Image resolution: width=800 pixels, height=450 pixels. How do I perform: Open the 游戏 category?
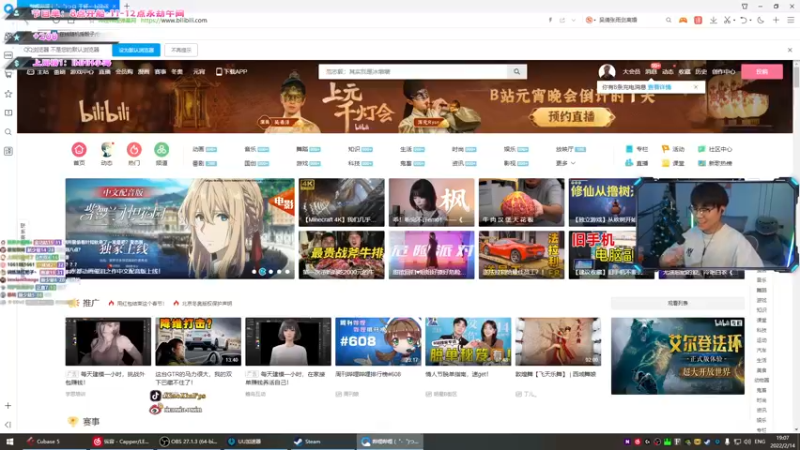[302, 163]
